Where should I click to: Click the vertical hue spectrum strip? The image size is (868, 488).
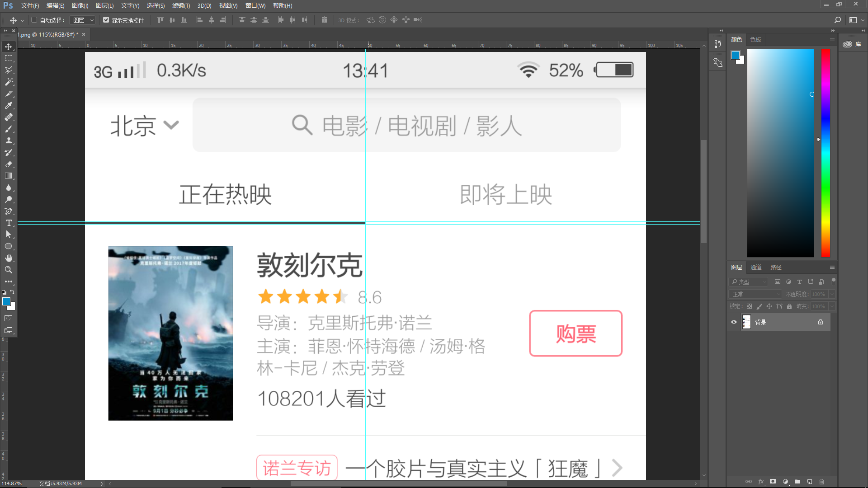[826, 154]
